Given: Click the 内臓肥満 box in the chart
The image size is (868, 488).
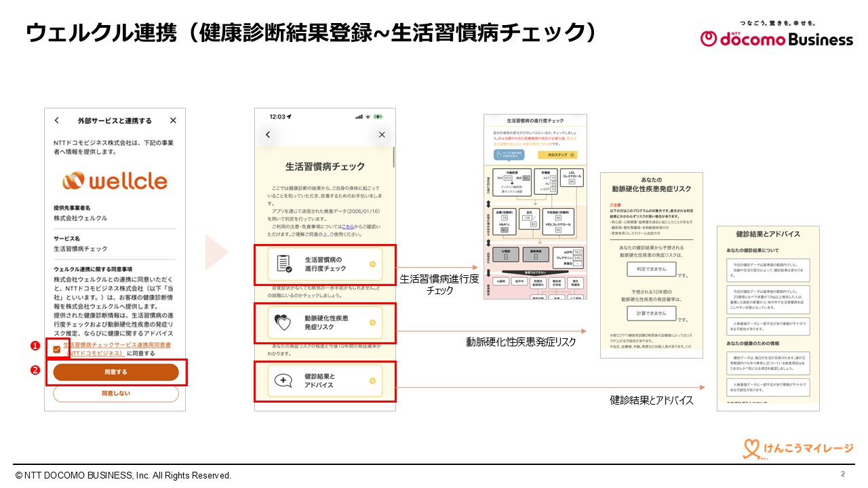Looking at the screenshot, I should pos(513,183).
